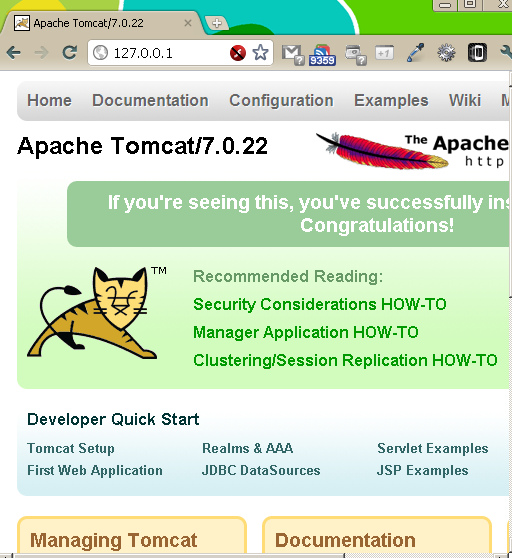Open the Examples navigation item
Screen dimensions: 512x558
[x=391, y=100]
